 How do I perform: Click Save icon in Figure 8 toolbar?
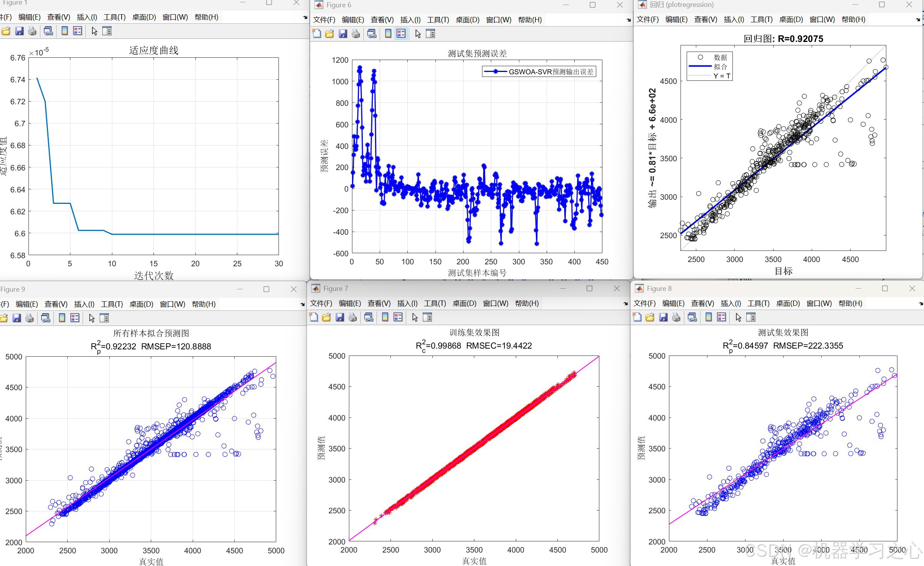[x=663, y=317]
